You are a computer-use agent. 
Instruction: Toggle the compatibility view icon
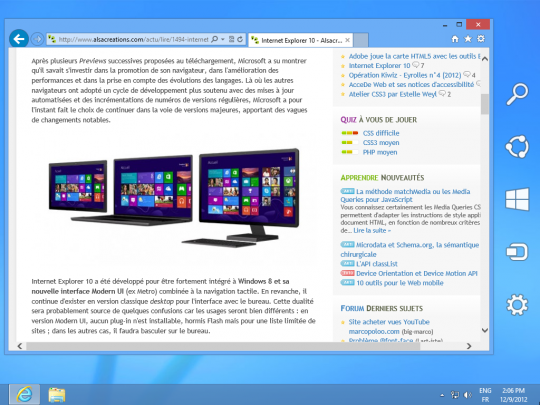[231, 39]
